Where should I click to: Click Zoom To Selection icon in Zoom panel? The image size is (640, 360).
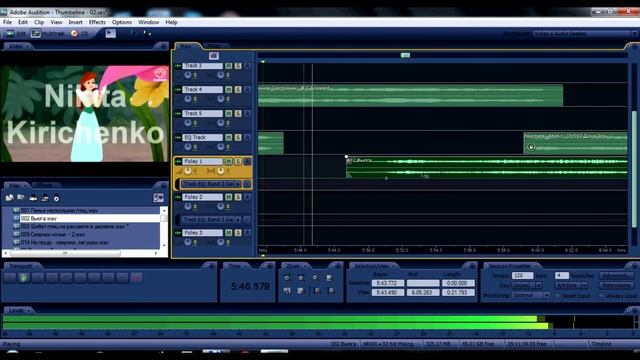click(x=330, y=278)
